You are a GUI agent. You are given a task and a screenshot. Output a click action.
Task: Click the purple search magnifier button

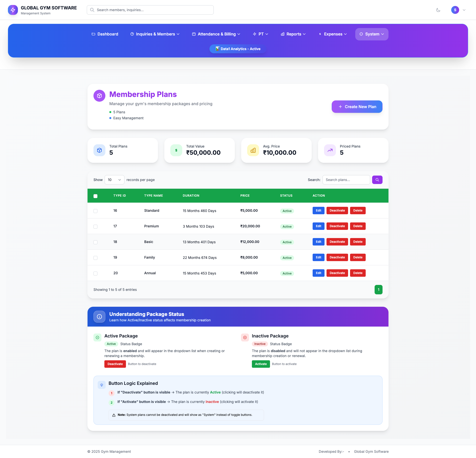click(377, 180)
